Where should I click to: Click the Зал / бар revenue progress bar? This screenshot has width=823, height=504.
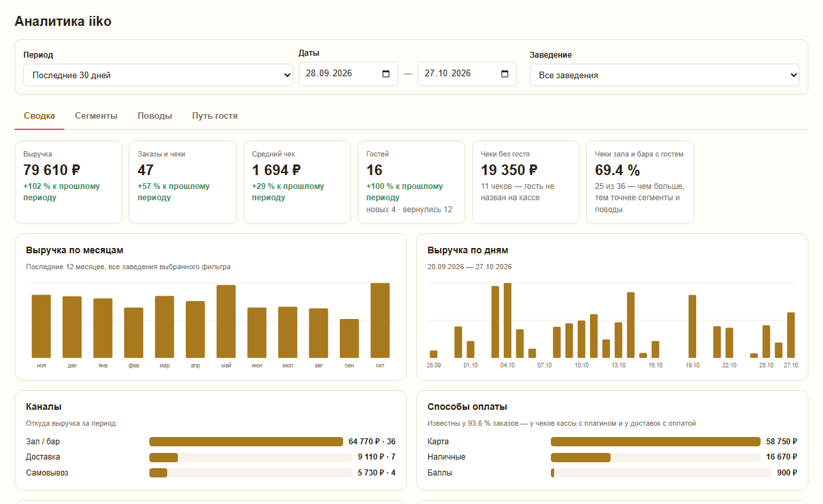click(x=246, y=442)
